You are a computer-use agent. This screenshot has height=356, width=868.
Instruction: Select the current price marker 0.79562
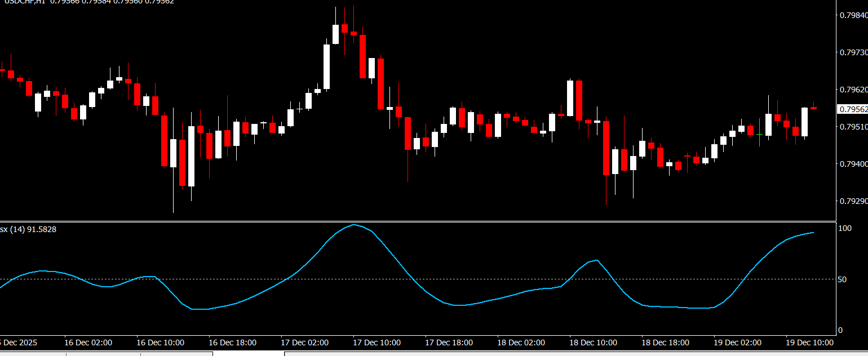point(853,109)
